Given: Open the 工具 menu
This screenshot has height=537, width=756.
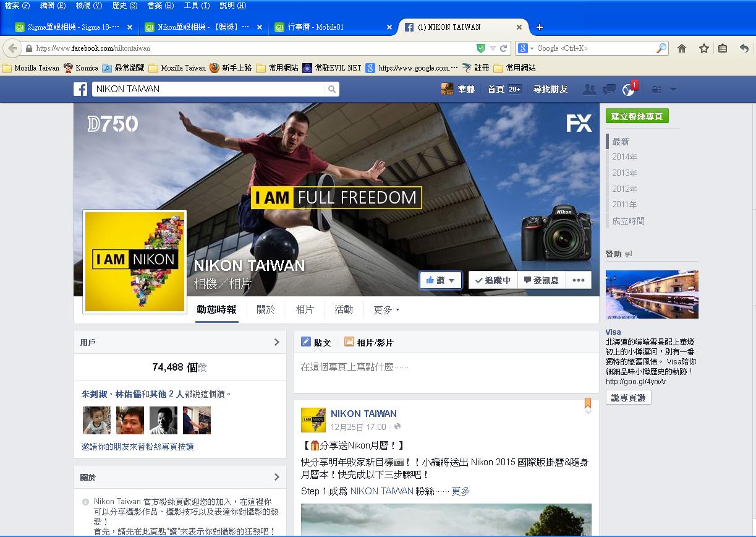Looking at the screenshot, I should click(x=197, y=6).
